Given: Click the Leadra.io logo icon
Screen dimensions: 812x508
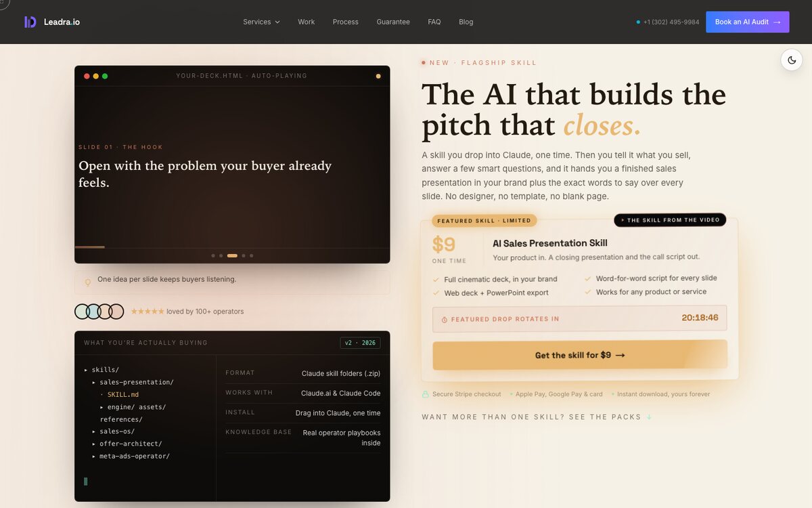Looking at the screenshot, I should [30, 22].
